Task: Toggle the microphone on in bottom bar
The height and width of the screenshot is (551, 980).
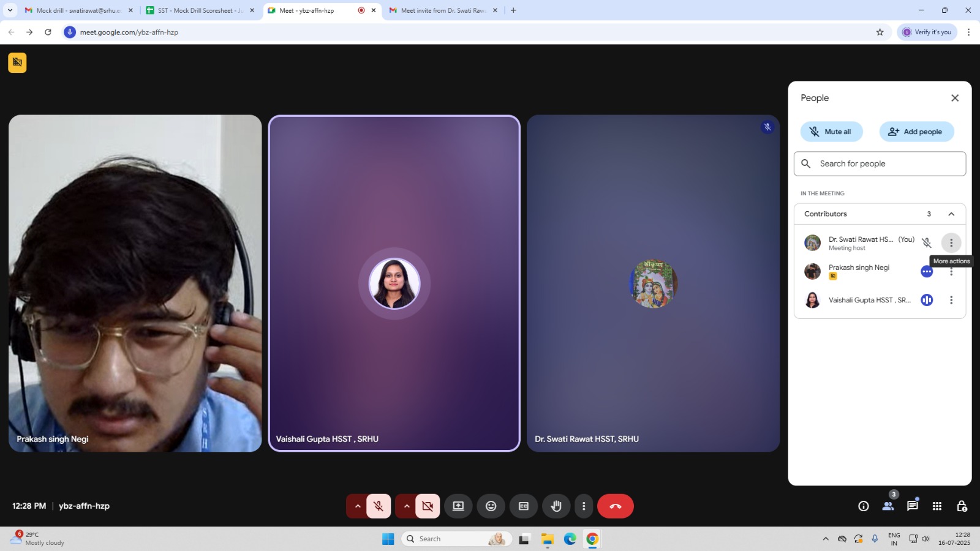Action: tap(379, 506)
